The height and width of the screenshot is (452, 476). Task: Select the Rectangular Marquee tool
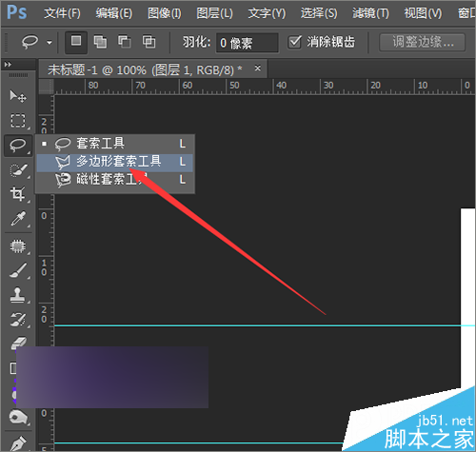(18, 121)
